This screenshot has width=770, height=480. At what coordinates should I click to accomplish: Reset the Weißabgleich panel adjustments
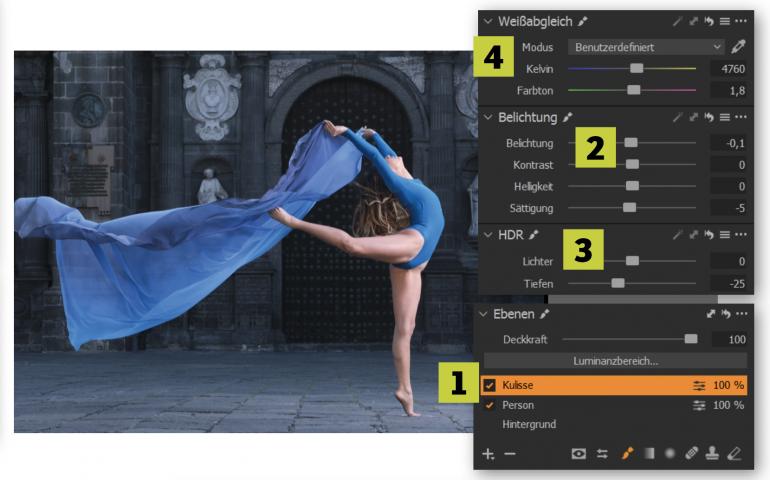[x=709, y=21]
